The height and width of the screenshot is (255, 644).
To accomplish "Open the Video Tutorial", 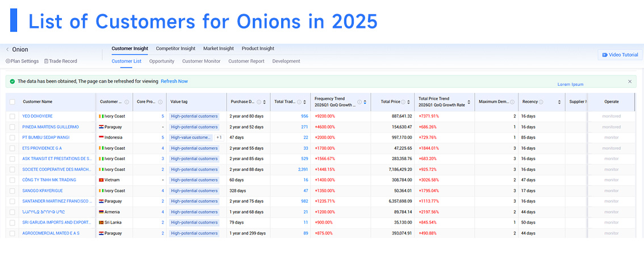I will [620, 55].
